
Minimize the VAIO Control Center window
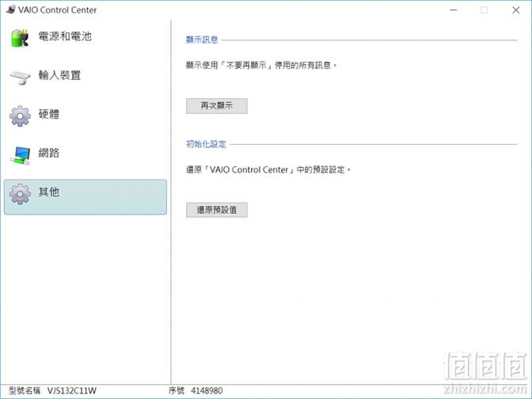pyautogui.click(x=454, y=10)
